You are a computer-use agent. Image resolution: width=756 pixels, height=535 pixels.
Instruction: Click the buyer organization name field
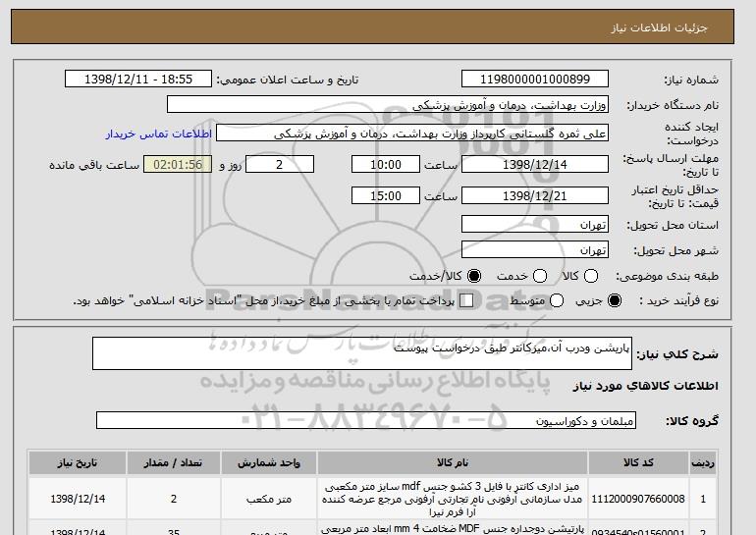(x=388, y=105)
